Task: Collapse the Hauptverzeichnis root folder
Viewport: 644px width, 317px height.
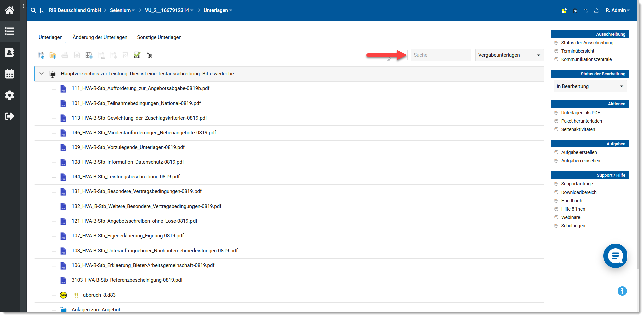Action: pos(42,74)
